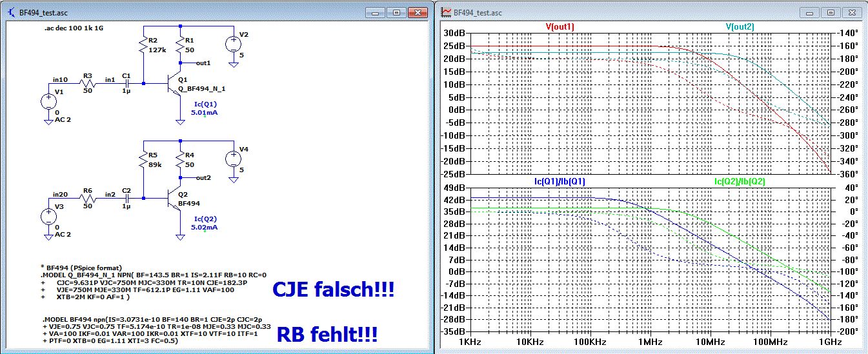868x354 pixels.
Task: Close the schematic window
Action: [418, 12]
